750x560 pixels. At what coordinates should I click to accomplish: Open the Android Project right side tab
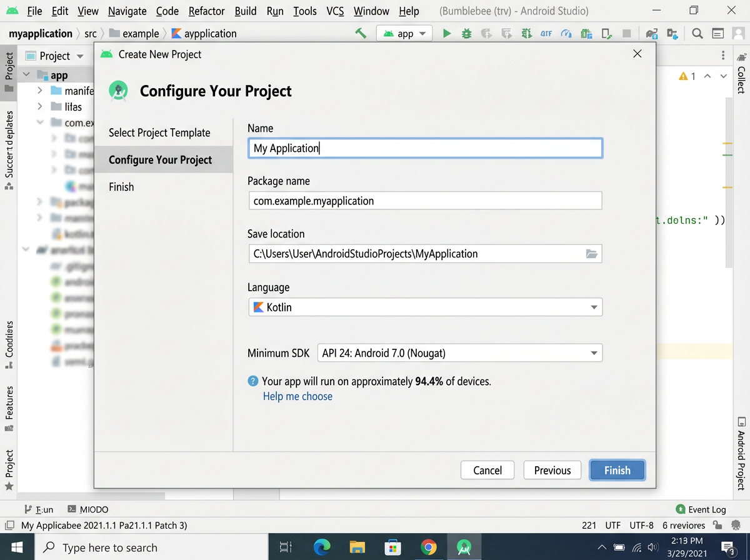(741, 453)
